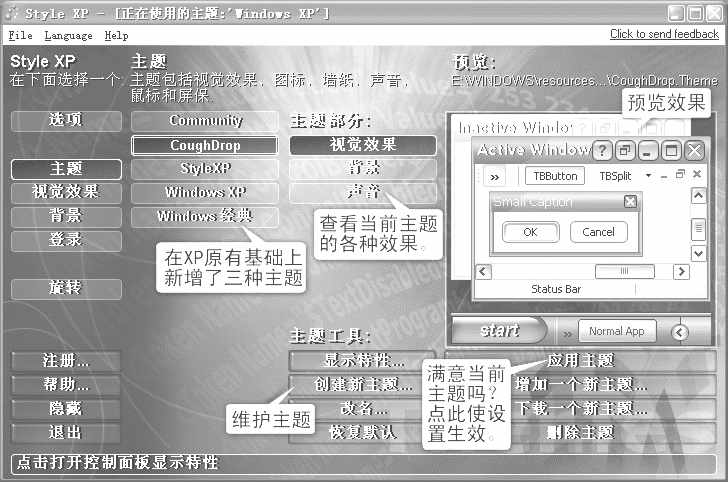The height and width of the screenshot is (482, 728).
Task: Click 恢复默认 restore default button
Action: coord(363,433)
